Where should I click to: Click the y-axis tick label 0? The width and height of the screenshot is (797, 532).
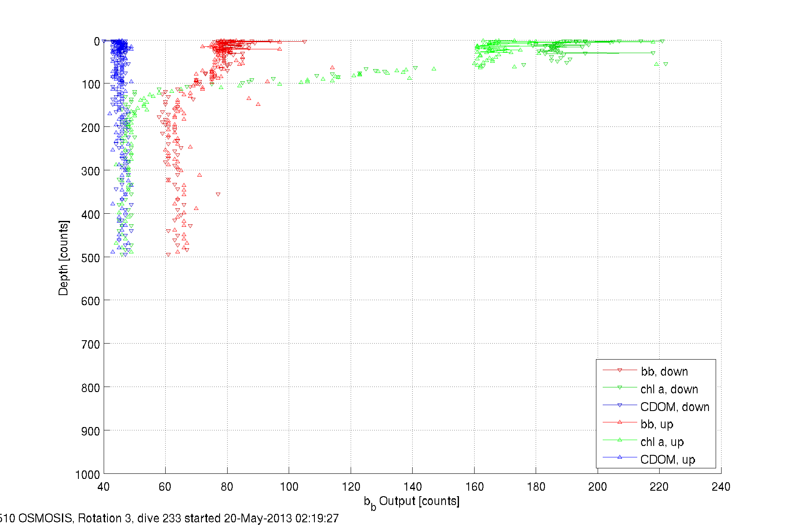97,41
